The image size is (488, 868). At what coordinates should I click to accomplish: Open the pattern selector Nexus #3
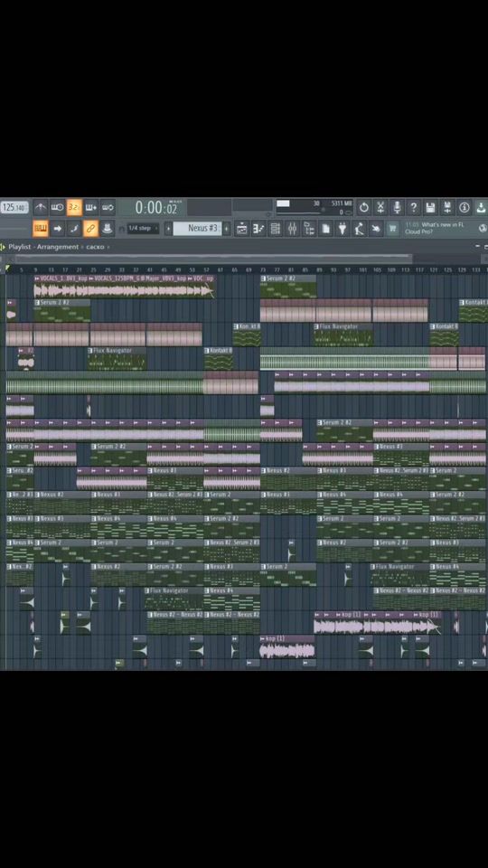click(x=198, y=228)
